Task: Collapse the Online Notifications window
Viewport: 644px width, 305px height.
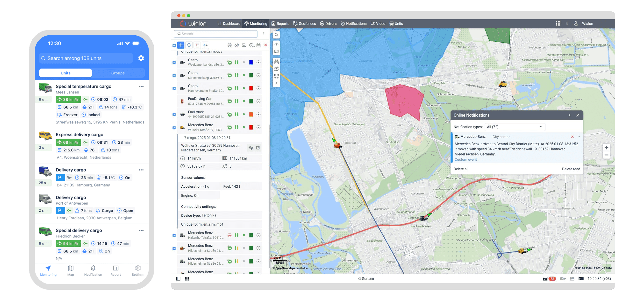Action: click(x=570, y=115)
